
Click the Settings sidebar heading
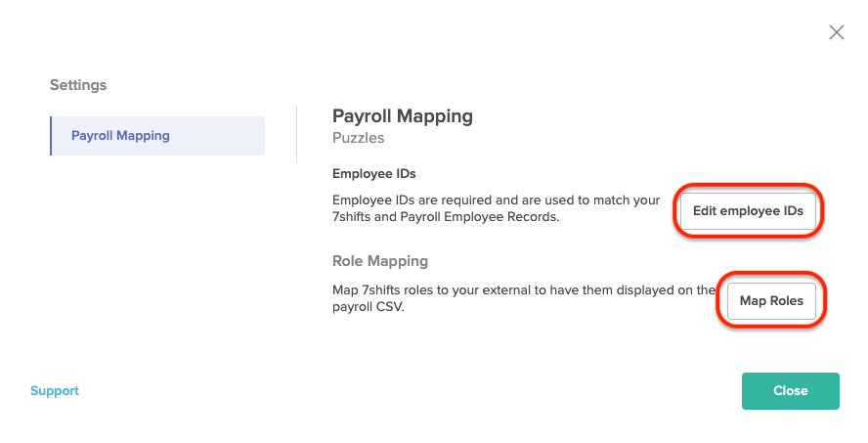pyautogui.click(x=78, y=85)
